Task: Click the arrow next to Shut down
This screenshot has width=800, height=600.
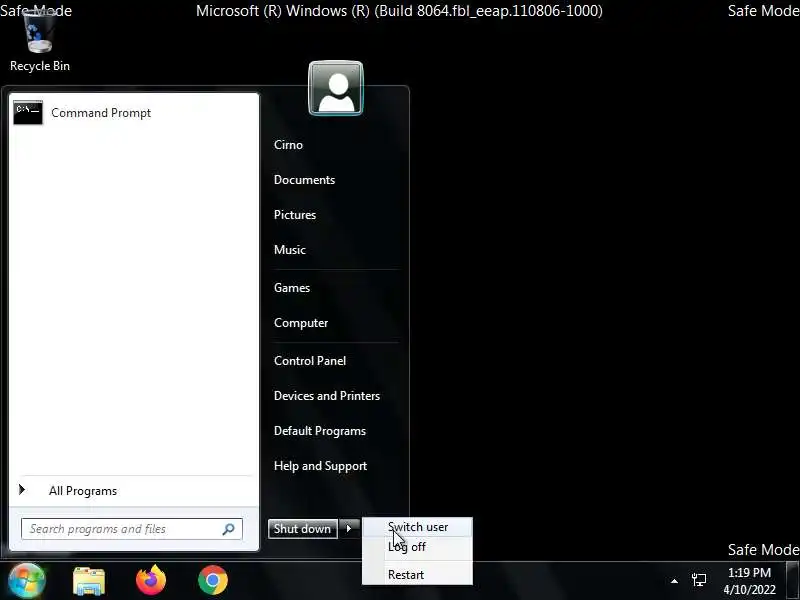Action: click(x=349, y=529)
